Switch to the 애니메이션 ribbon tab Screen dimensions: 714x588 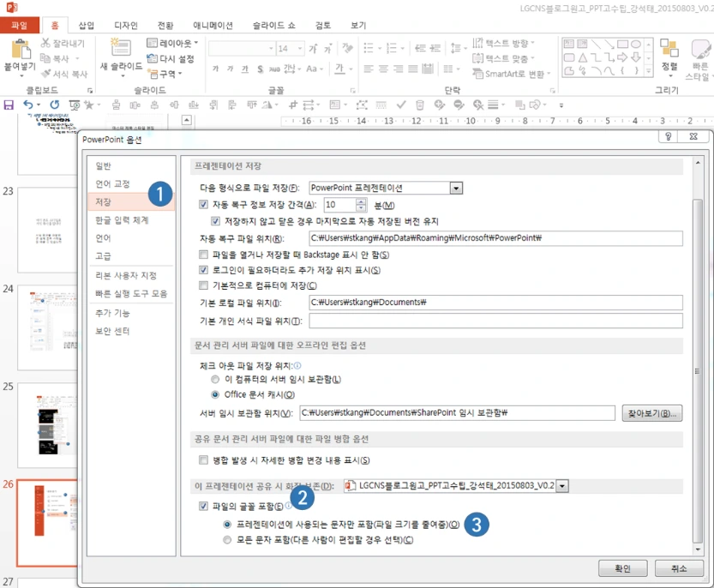(213, 25)
